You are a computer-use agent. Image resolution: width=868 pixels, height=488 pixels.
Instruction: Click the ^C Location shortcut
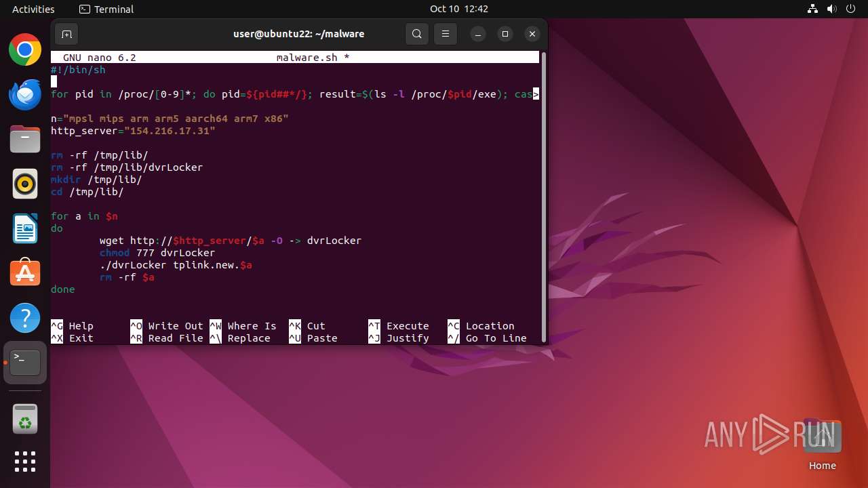(x=481, y=326)
